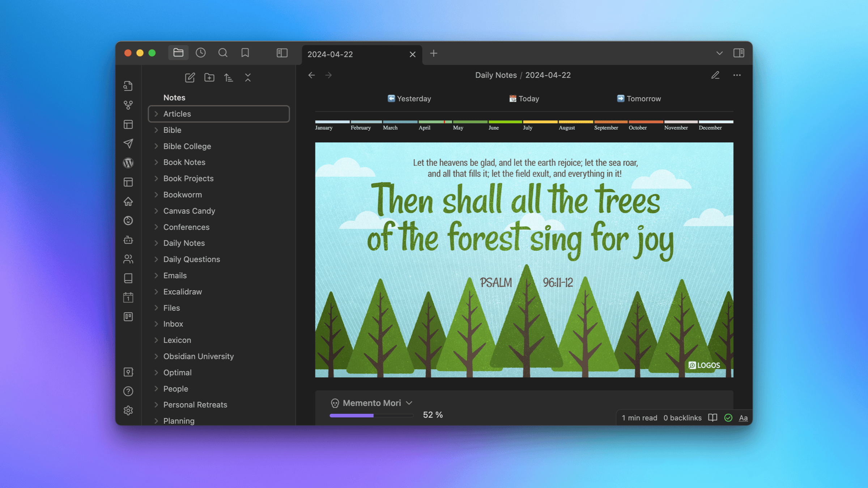Expand the Canvas Candy folder
The width and height of the screenshot is (868, 488).
[x=156, y=211]
